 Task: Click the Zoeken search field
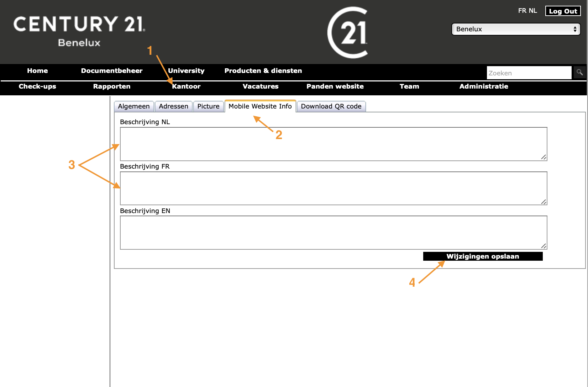pos(529,73)
